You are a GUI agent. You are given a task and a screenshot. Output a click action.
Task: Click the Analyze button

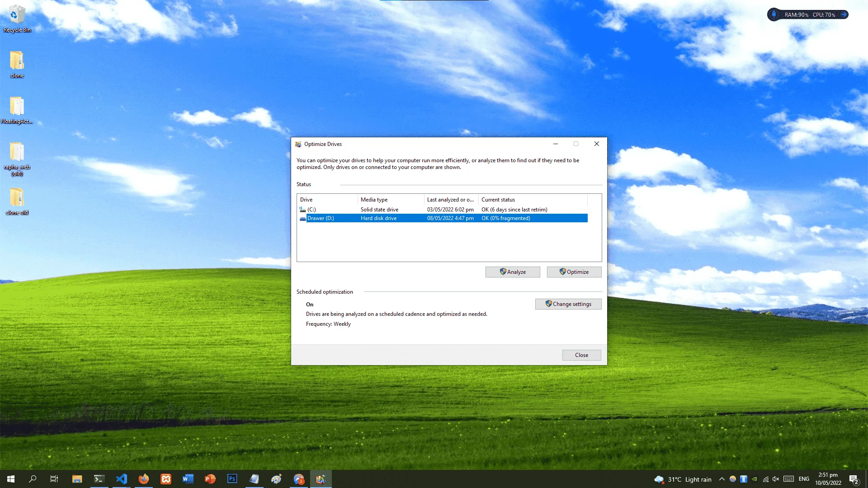513,272
